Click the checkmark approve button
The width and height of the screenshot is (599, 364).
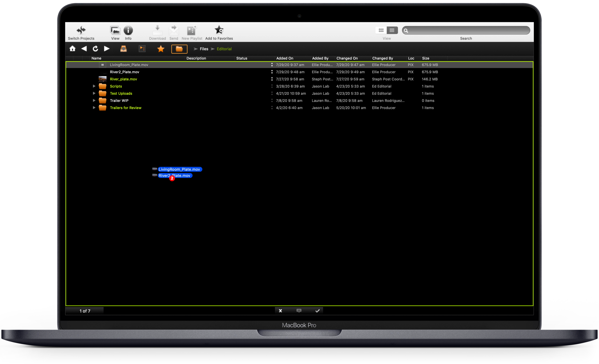click(318, 311)
